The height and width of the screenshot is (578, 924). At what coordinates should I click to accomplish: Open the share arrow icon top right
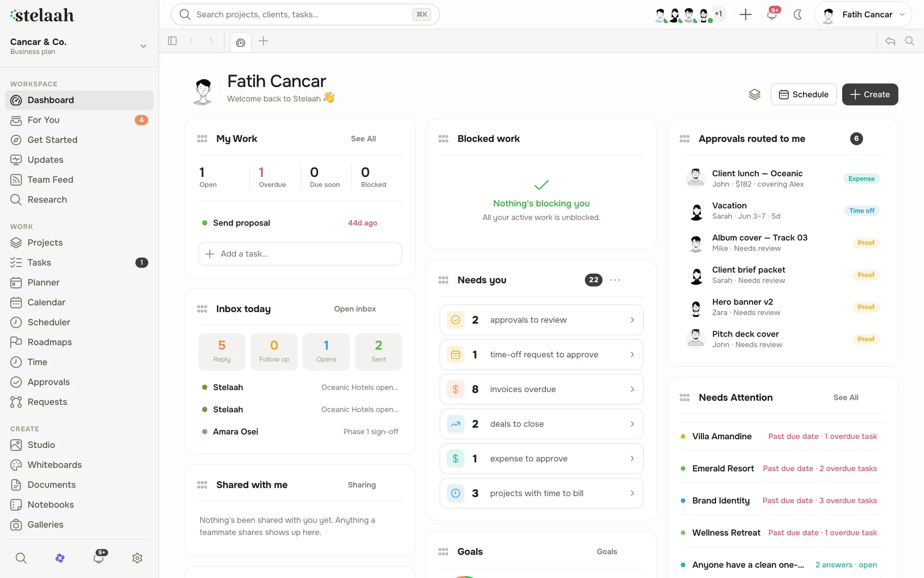click(x=890, y=41)
